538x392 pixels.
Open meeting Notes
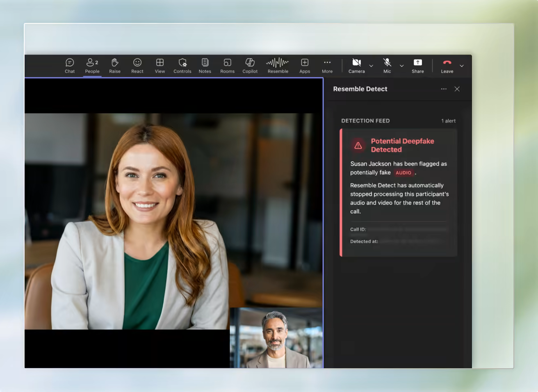[205, 66]
